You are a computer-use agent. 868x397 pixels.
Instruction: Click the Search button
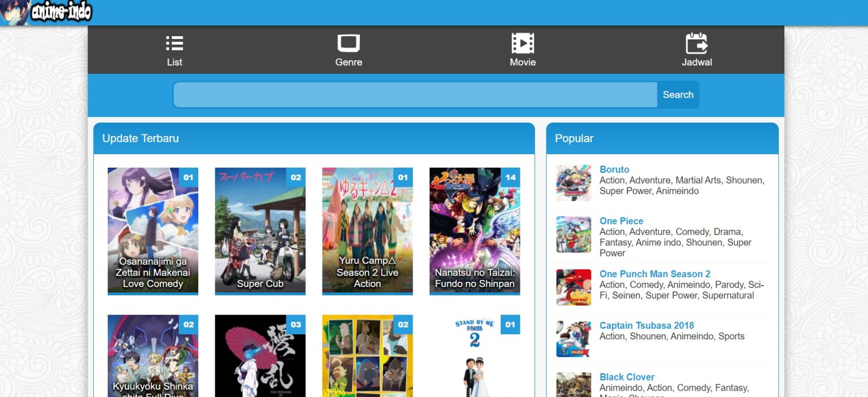tap(678, 95)
